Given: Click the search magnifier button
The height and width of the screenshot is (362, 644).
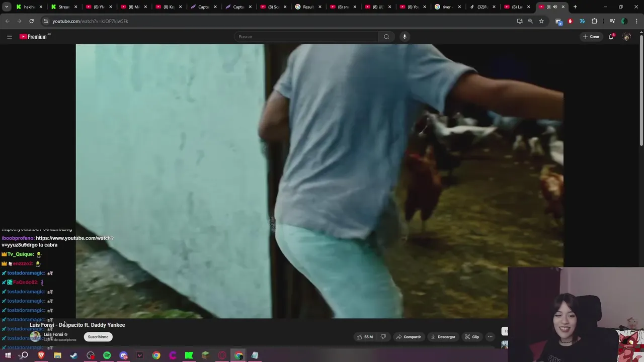Looking at the screenshot, I should click(x=386, y=37).
